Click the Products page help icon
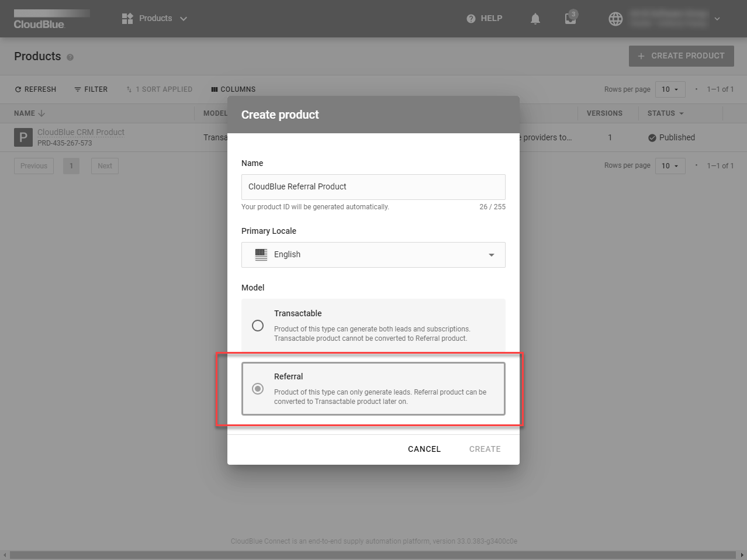747x560 pixels. click(70, 57)
